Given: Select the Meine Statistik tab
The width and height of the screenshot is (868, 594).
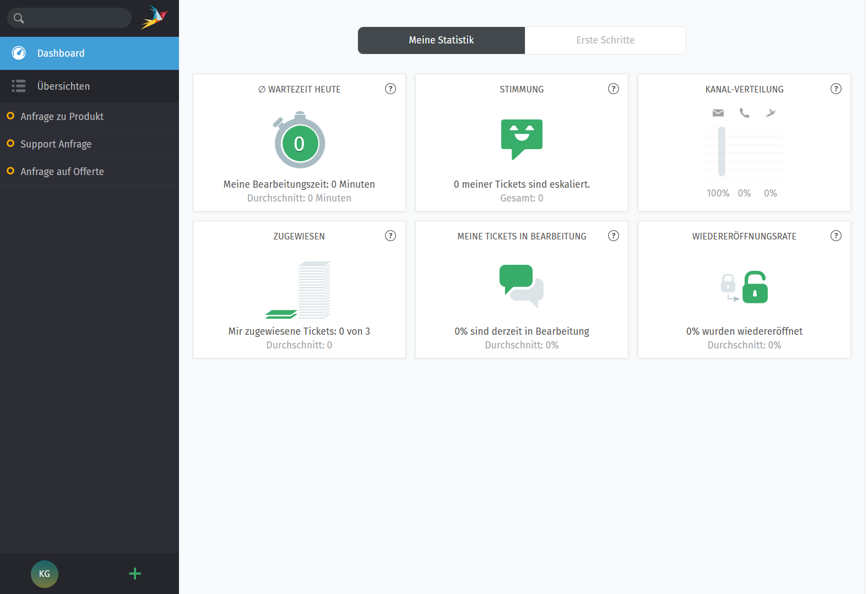Looking at the screenshot, I should point(441,40).
